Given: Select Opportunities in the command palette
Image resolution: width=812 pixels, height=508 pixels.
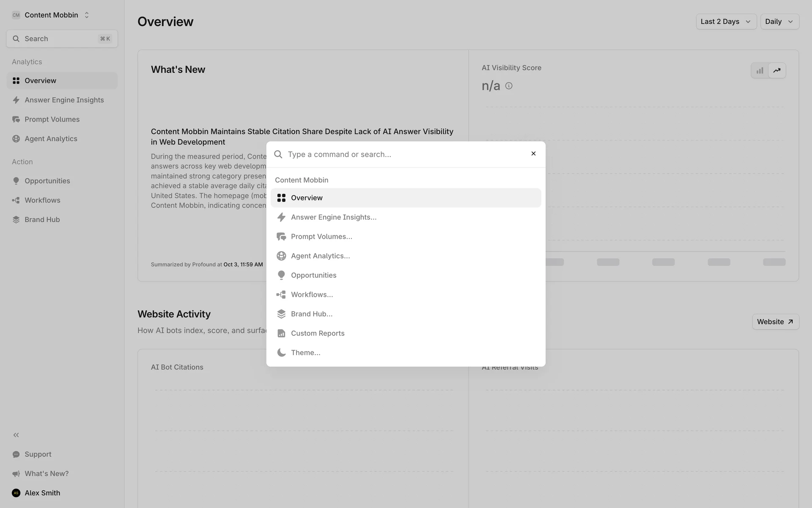Looking at the screenshot, I should click(313, 275).
